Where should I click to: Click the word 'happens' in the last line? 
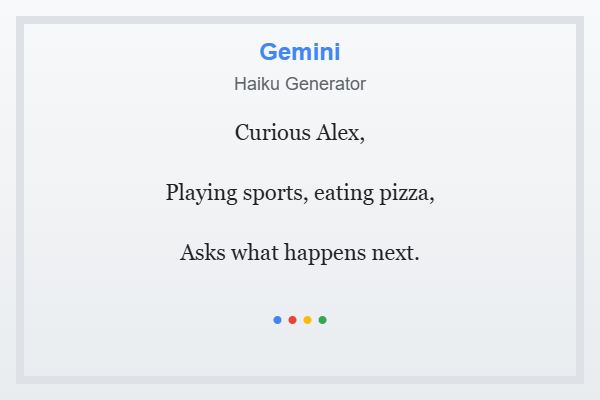325,253
